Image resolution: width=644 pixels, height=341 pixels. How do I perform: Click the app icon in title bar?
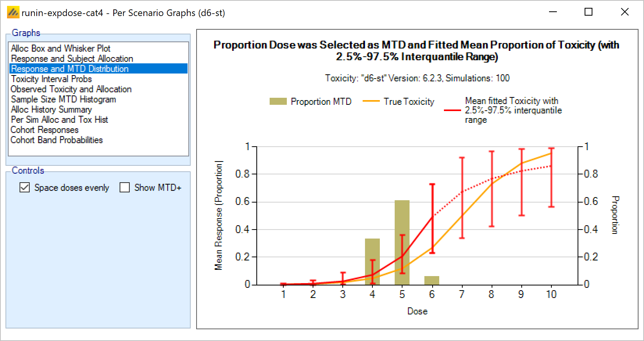tap(13, 13)
